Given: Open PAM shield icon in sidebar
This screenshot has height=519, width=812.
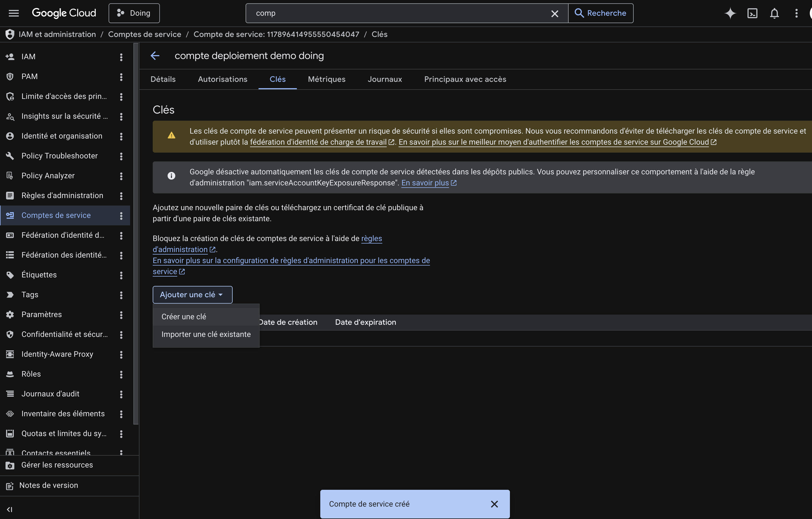Looking at the screenshot, I should coord(10,77).
